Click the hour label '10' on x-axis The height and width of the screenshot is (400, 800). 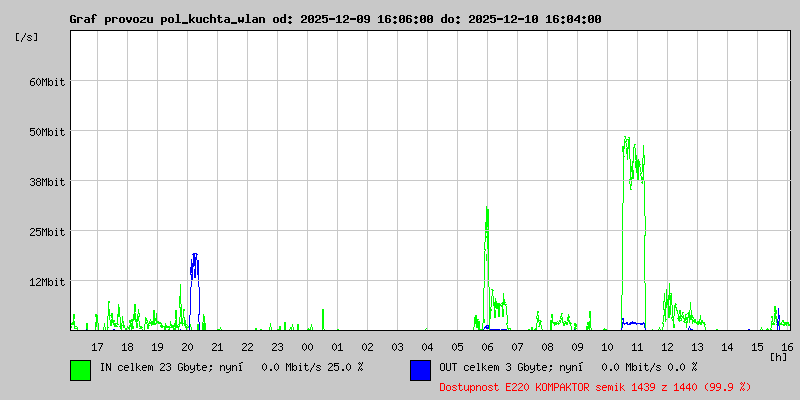coord(607,347)
